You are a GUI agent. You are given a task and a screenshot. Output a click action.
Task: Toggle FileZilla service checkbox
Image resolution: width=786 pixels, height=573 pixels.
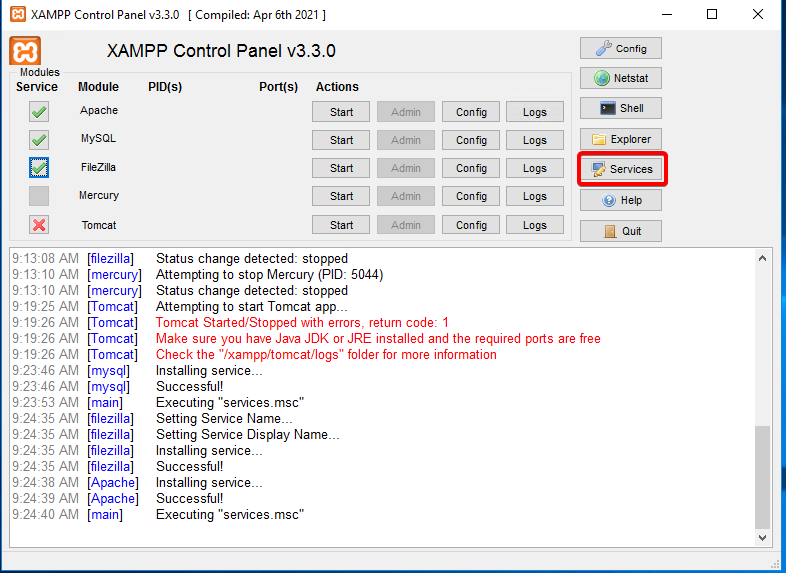[39, 167]
